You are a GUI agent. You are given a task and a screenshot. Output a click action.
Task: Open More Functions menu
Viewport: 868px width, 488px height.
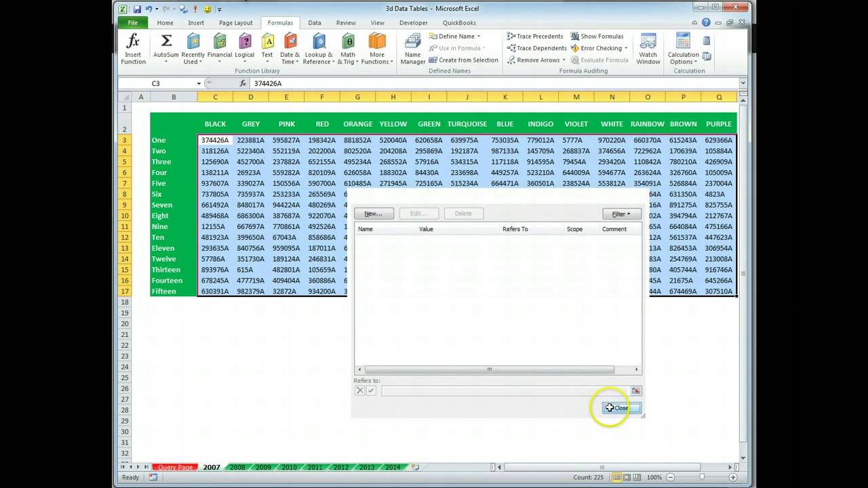pyautogui.click(x=377, y=49)
